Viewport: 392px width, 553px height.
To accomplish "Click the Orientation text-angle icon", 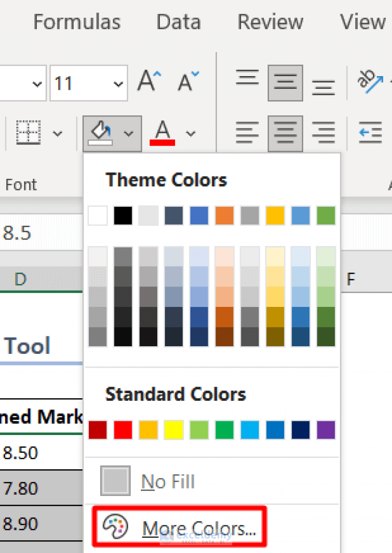I will [x=369, y=82].
